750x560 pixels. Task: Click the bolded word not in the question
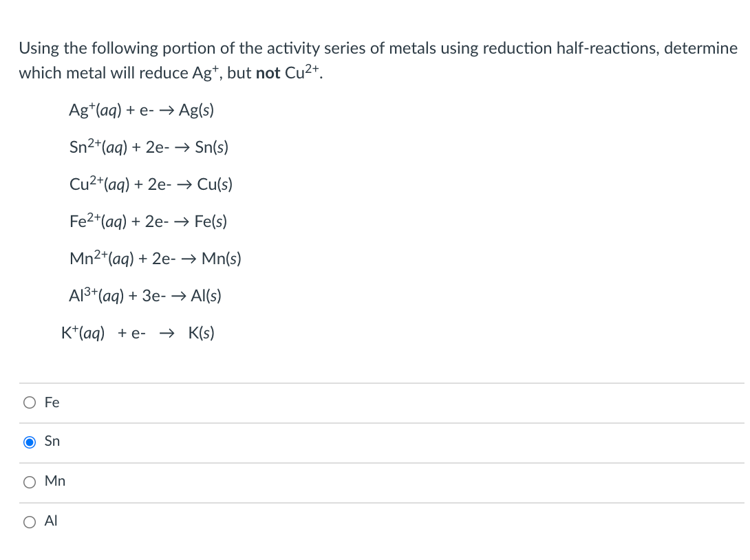266,73
